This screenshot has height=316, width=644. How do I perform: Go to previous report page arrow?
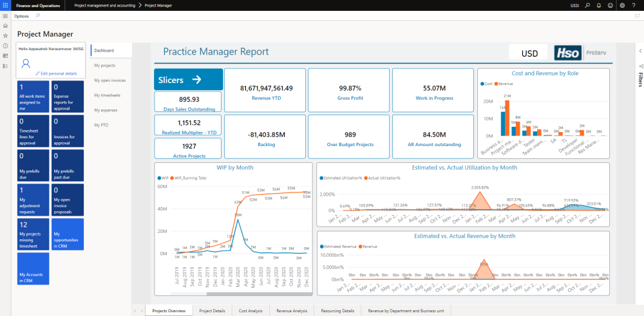click(x=136, y=311)
